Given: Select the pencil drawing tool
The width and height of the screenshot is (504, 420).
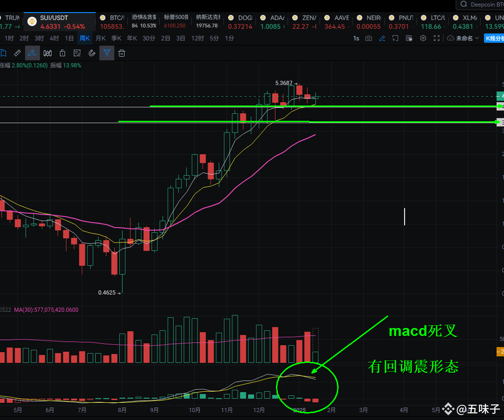Looking at the screenshot, I should pyautogui.click(x=32, y=53).
